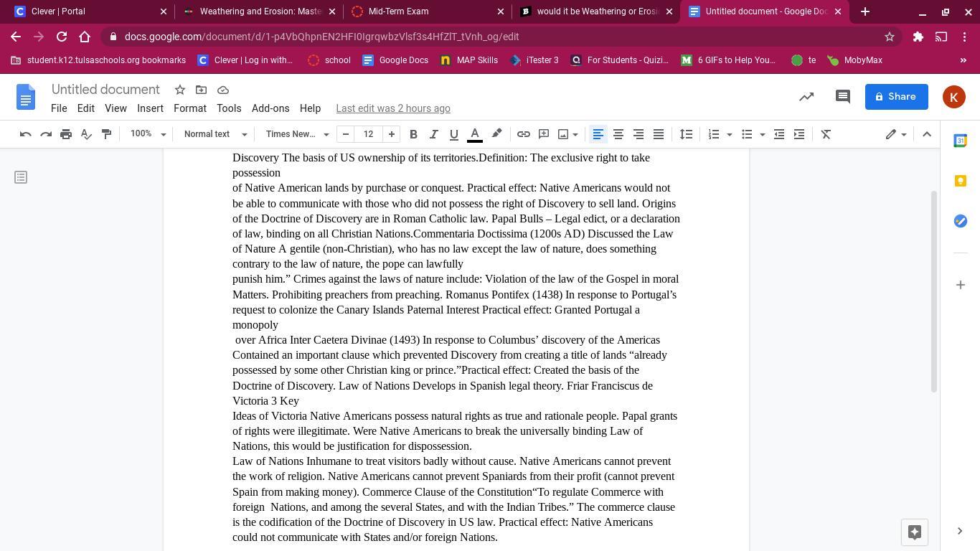The width and height of the screenshot is (980, 551).
Task: Show document outline icon
Action: tap(21, 177)
